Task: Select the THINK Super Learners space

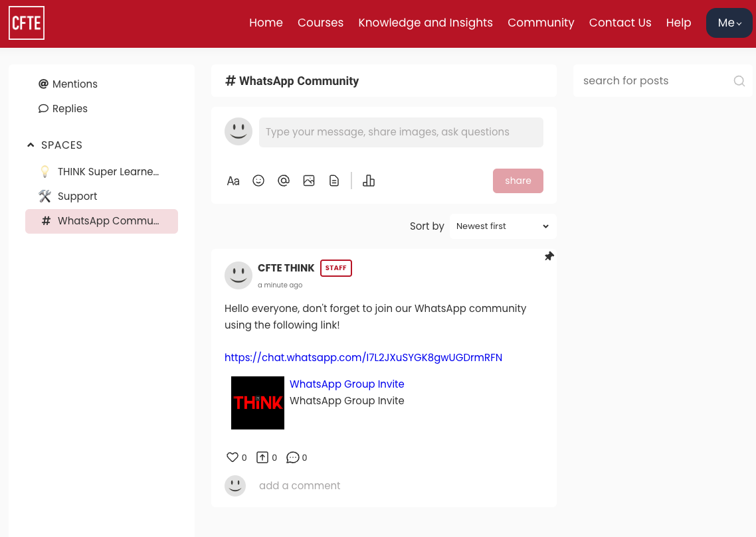Action: point(101,171)
